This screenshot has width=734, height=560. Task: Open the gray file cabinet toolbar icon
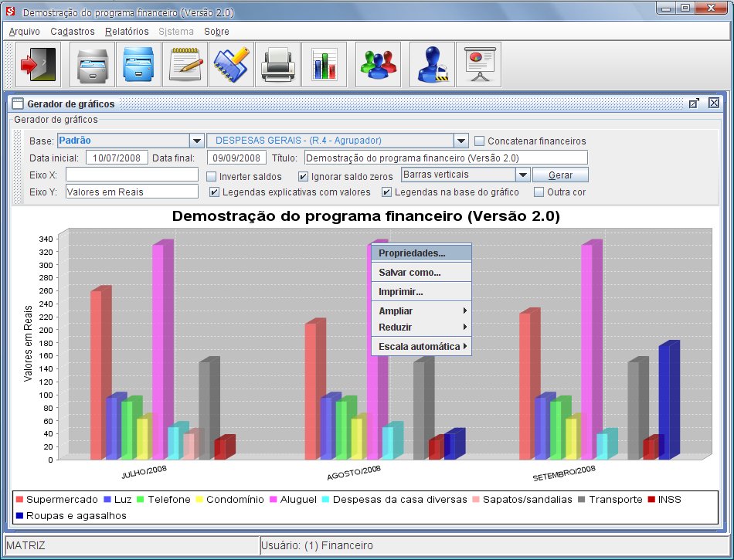click(x=92, y=65)
